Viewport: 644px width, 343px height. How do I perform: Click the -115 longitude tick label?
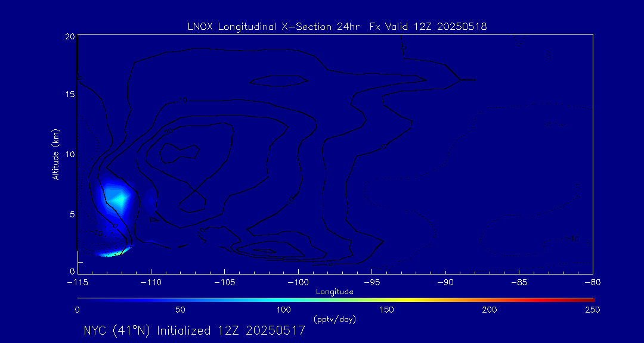(x=78, y=282)
